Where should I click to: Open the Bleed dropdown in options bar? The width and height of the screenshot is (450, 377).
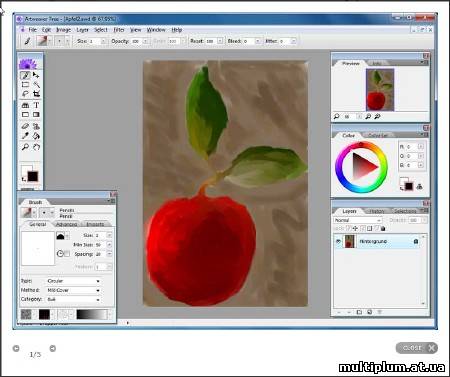pos(257,41)
